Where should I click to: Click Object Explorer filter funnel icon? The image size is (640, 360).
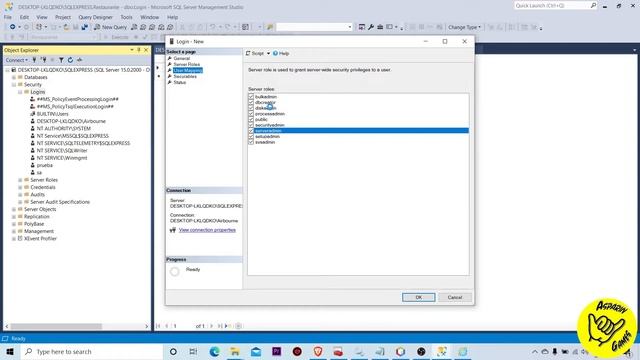coord(61,60)
